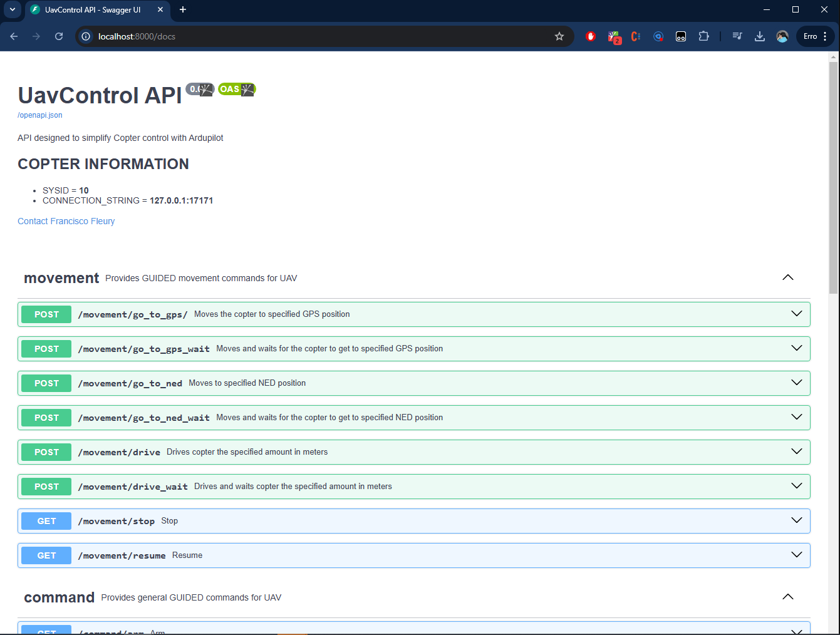Screen dimensions: 840x635
Task: Expand the /movement/resume endpoint
Action: pyautogui.click(x=797, y=555)
